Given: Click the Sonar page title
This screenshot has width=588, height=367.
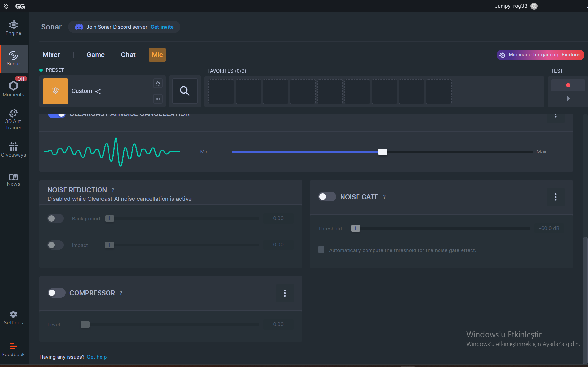Looking at the screenshot, I should pyautogui.click(x=51, y=27).
